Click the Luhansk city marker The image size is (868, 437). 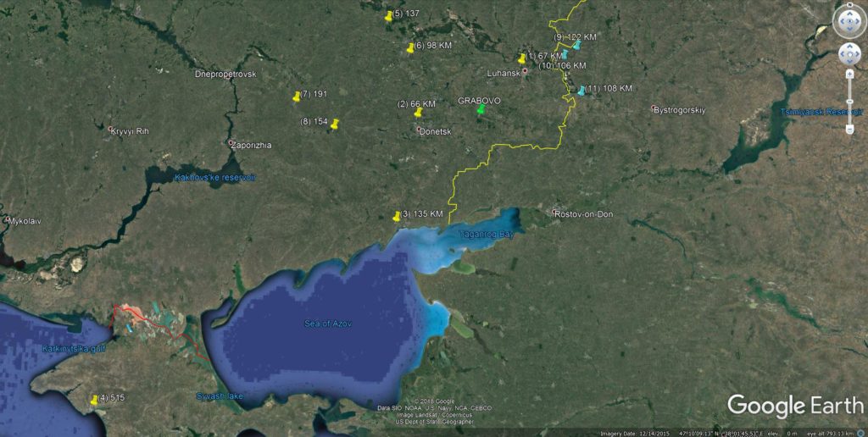(525, 71)
